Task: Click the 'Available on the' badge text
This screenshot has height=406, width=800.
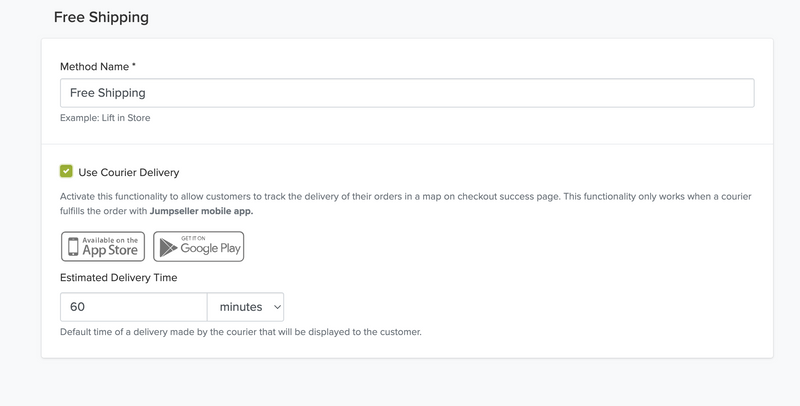Action: click(x=110, y=240)
